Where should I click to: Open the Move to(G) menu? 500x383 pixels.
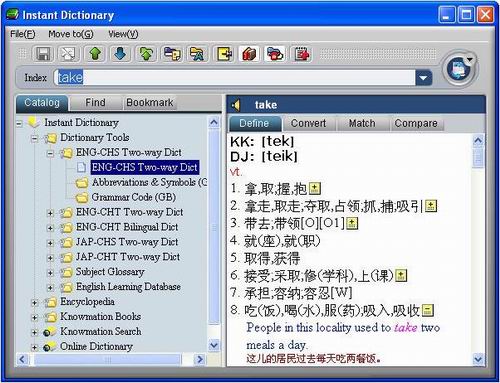71,34
